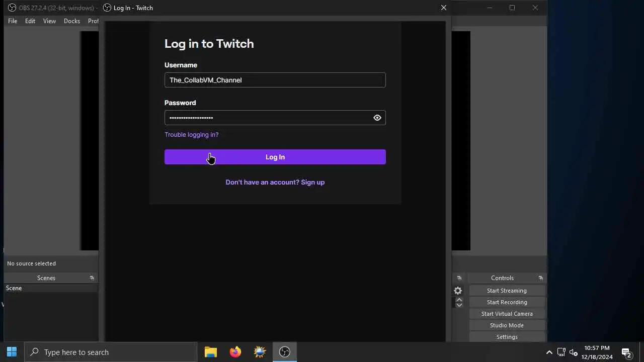Pop out the Scenes dock
644x362 pixels.
92,278
